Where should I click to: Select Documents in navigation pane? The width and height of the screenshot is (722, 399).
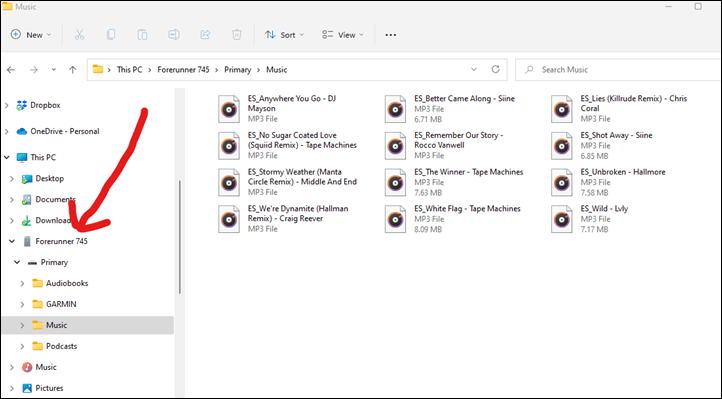(x=55, y=199)
